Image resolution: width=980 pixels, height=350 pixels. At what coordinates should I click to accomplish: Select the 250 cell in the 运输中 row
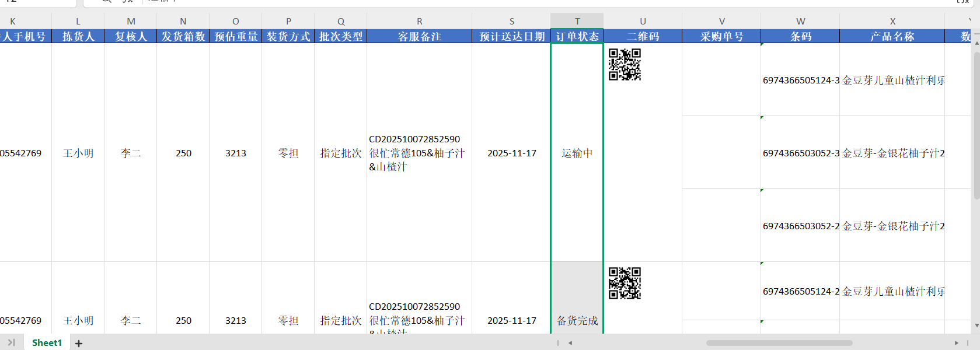183,153
